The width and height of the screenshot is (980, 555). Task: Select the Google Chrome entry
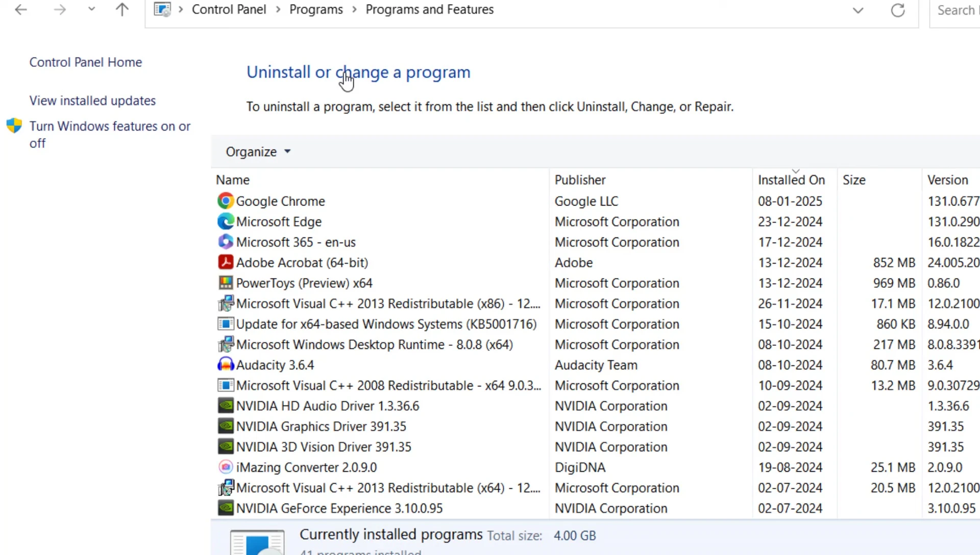click(x=280, y=201)
